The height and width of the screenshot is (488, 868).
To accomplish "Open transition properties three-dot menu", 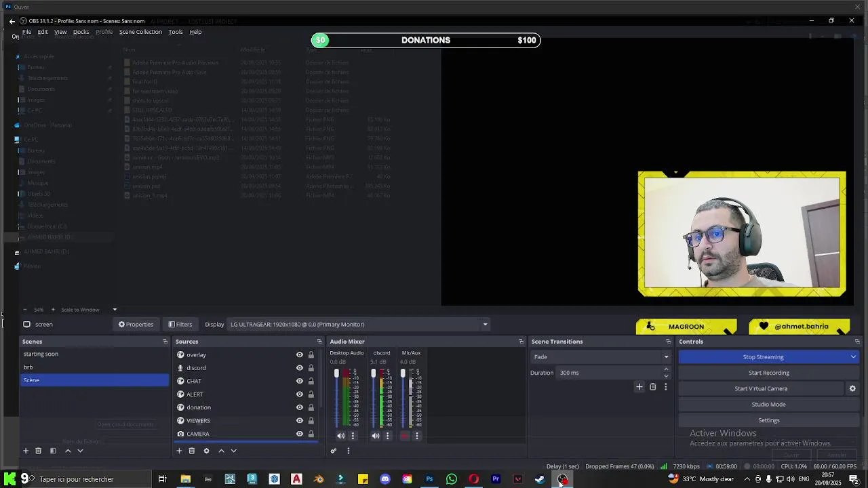I will click(x=666, y=386).
